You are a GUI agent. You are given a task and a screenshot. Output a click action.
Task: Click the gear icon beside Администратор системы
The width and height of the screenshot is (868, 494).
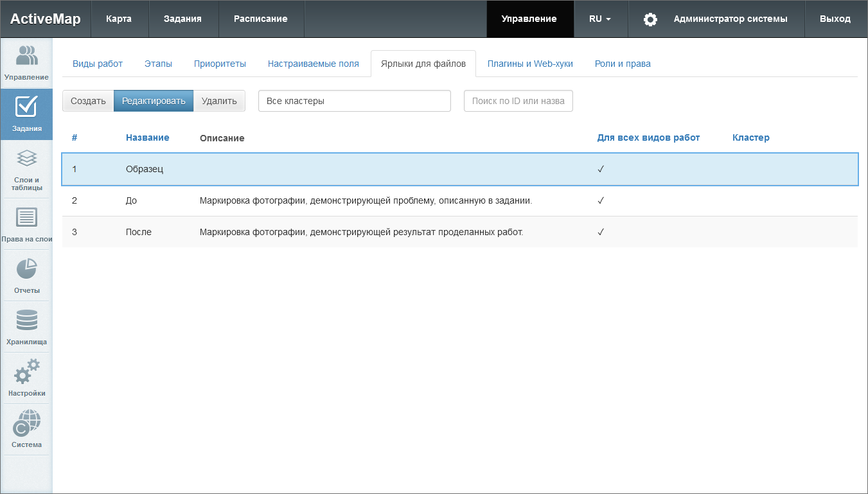tap(650, 19)
